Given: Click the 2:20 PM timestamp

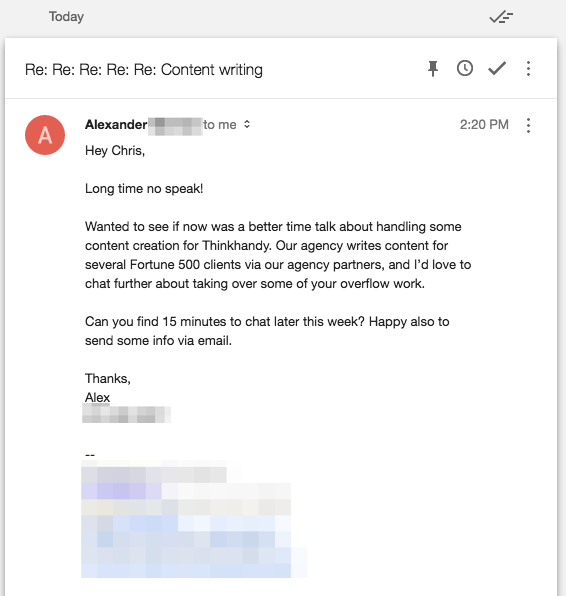Looking at the screenshot, I should (x=484, y=125).
